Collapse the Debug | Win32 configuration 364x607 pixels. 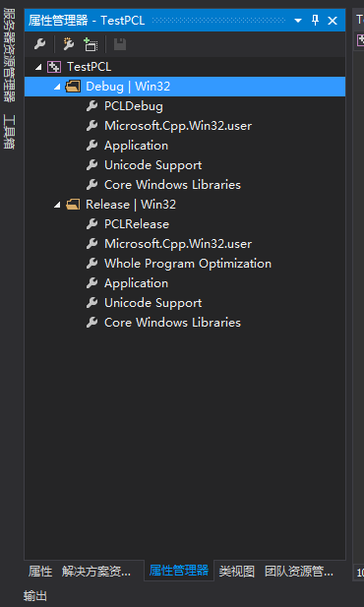tap(57, 87)
